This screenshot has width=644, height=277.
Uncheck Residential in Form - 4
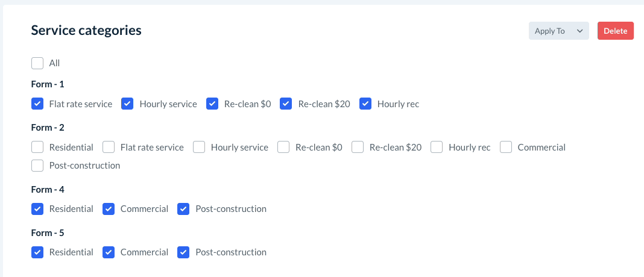[37, 209]
